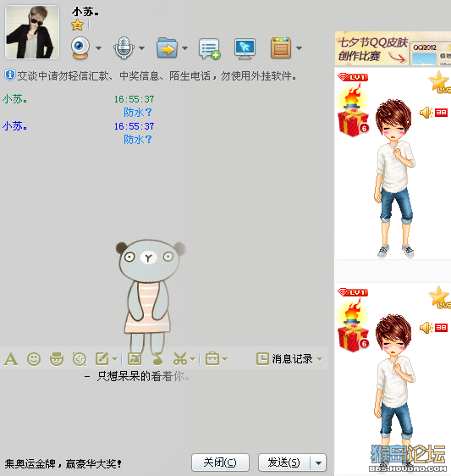Click the top QQ Show speaker icon
The image size is (451, 476).
pos(426,113)
